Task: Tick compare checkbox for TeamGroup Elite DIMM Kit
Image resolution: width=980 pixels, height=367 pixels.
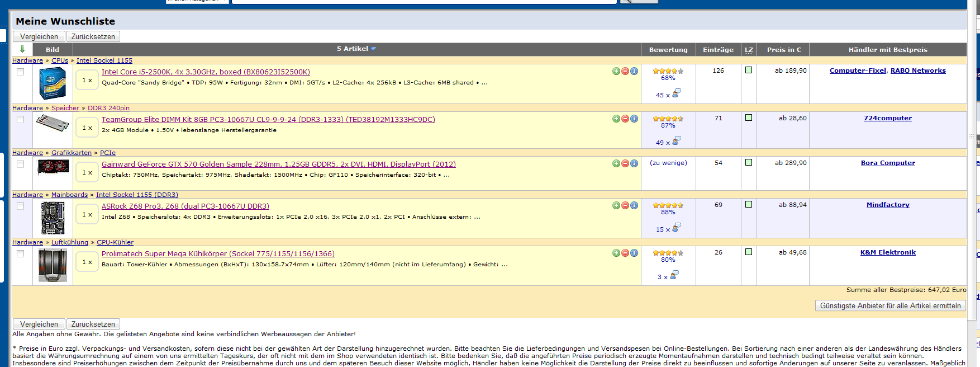Action: tap(21, 119)
